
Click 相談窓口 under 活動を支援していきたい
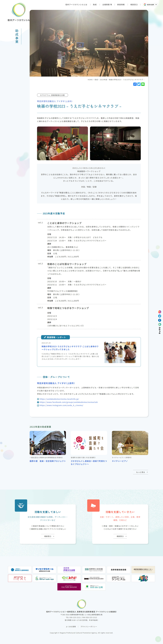point(120,536)
